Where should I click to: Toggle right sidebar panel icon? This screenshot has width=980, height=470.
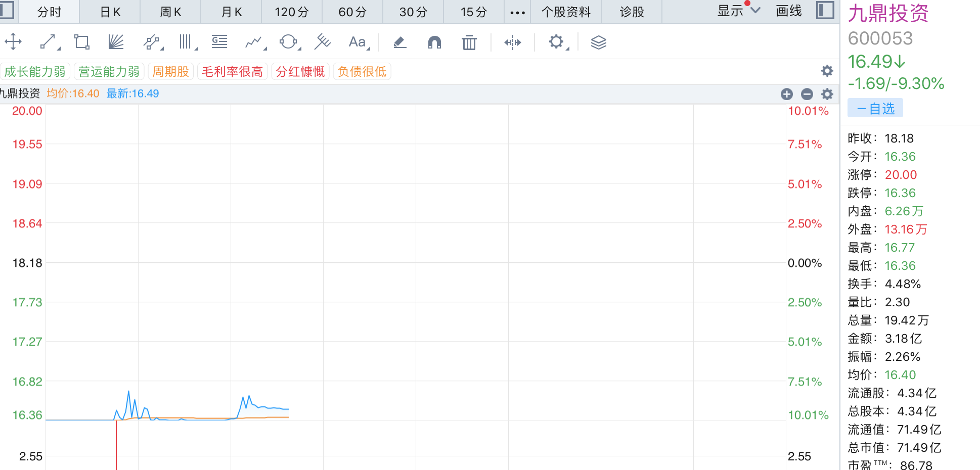tap(825, 10)
